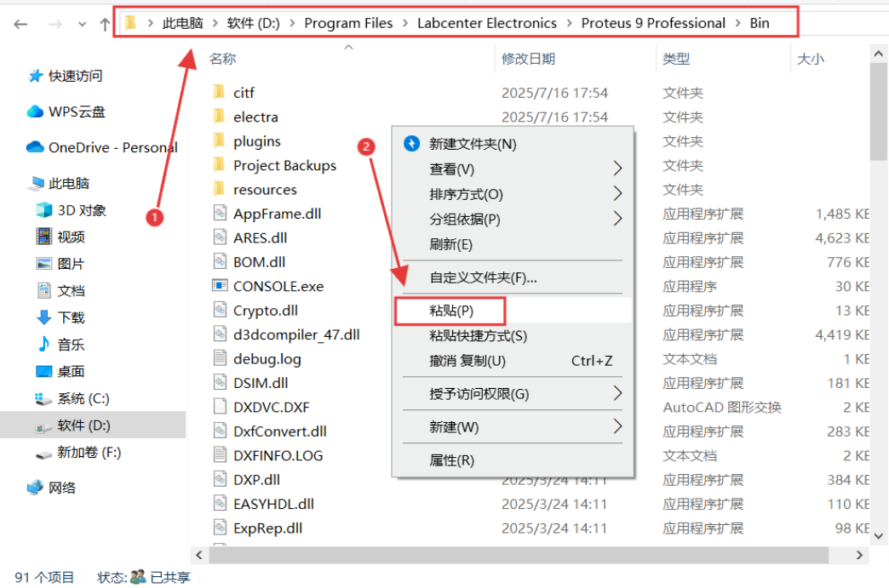
Task: Select the resources folder icon
Action: click(219, 189)
